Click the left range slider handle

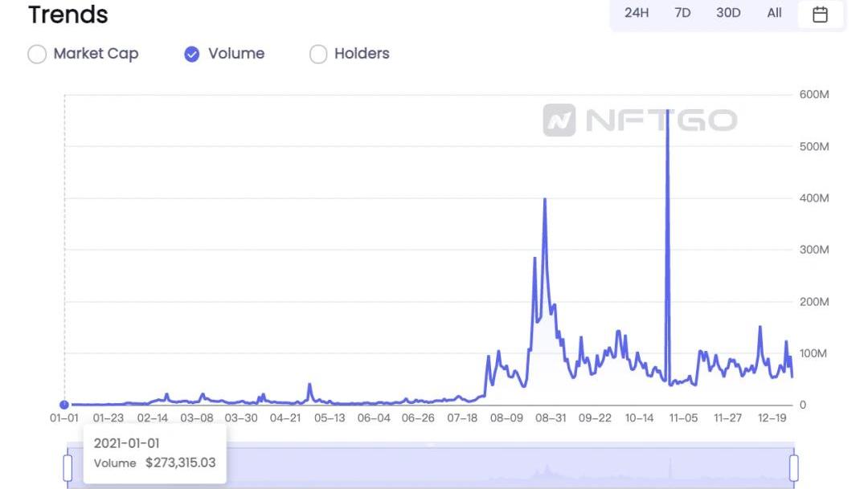point(68,467)
